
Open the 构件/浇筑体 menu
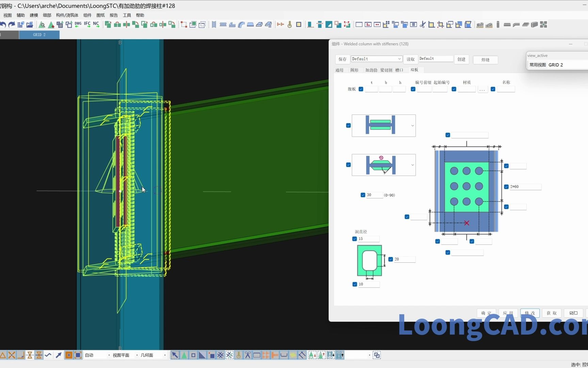67,15
